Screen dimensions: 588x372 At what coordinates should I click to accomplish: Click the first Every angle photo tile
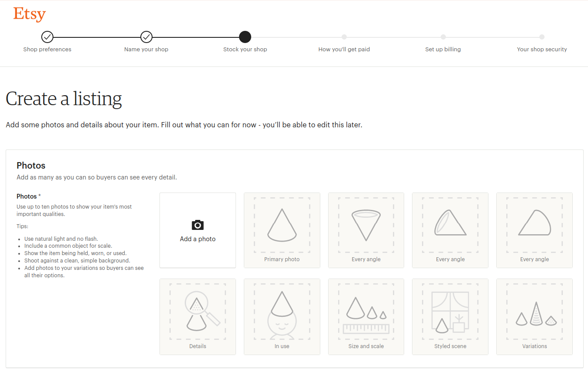tap(366, 230)
